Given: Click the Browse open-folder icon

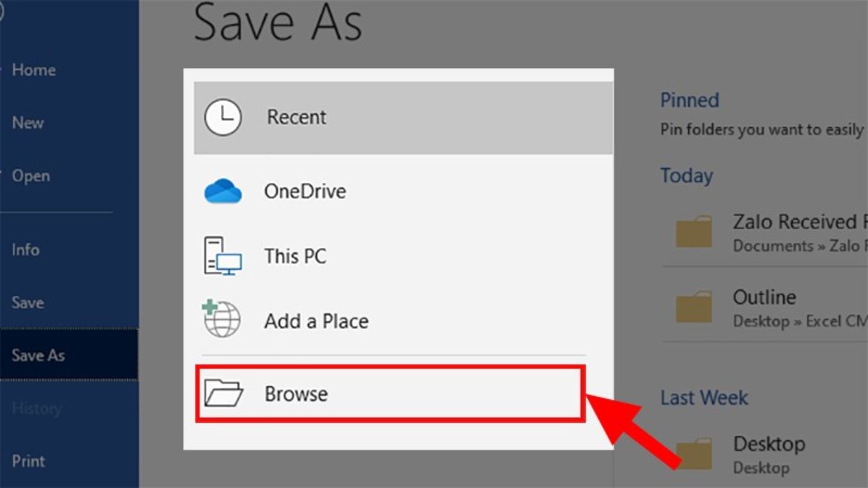Looking at the screenshot, I should coord(224,394).
